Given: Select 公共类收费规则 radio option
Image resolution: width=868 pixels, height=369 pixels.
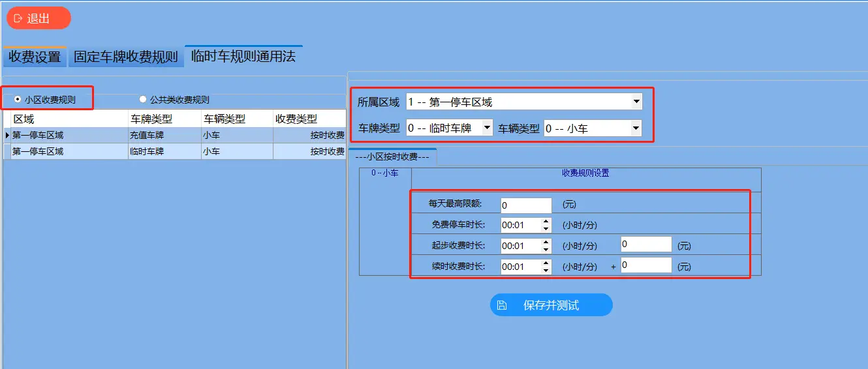Looking at the screenshot, I should click(174, 100).
